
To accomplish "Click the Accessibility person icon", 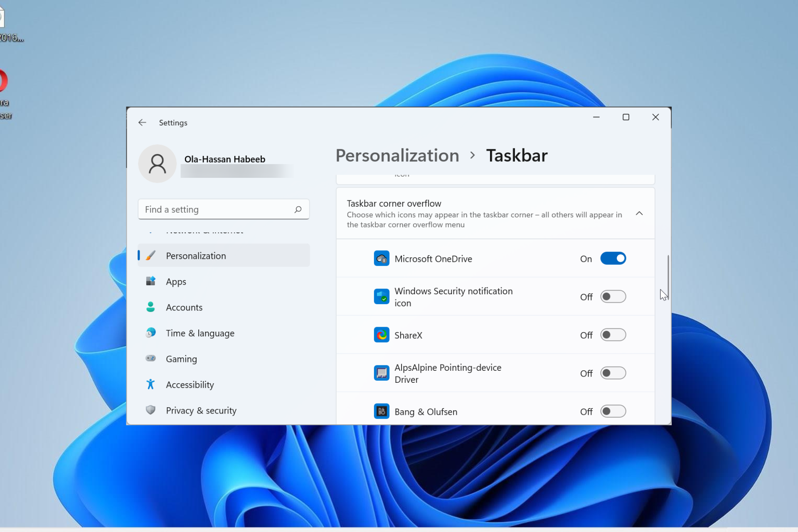I will 151,384.
